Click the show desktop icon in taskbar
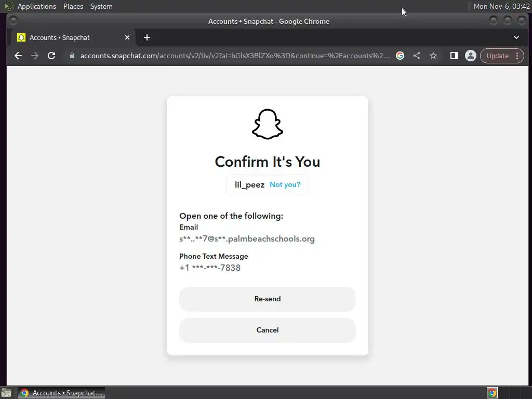 click(x=6, y=393)
